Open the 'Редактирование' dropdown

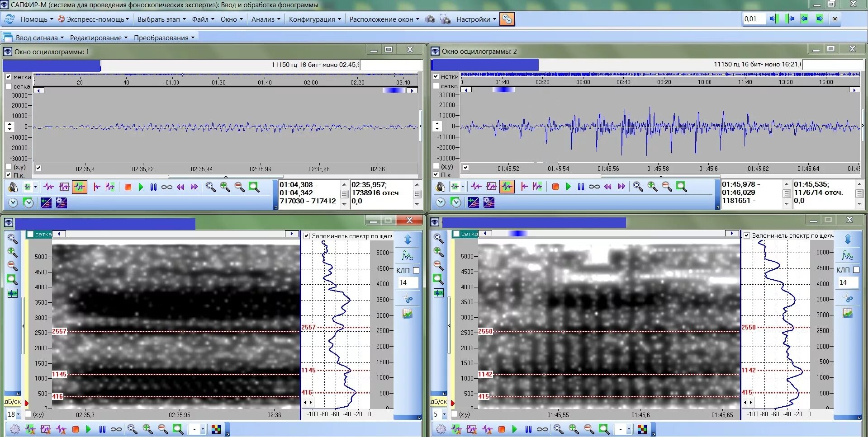(x=99, y=38)
